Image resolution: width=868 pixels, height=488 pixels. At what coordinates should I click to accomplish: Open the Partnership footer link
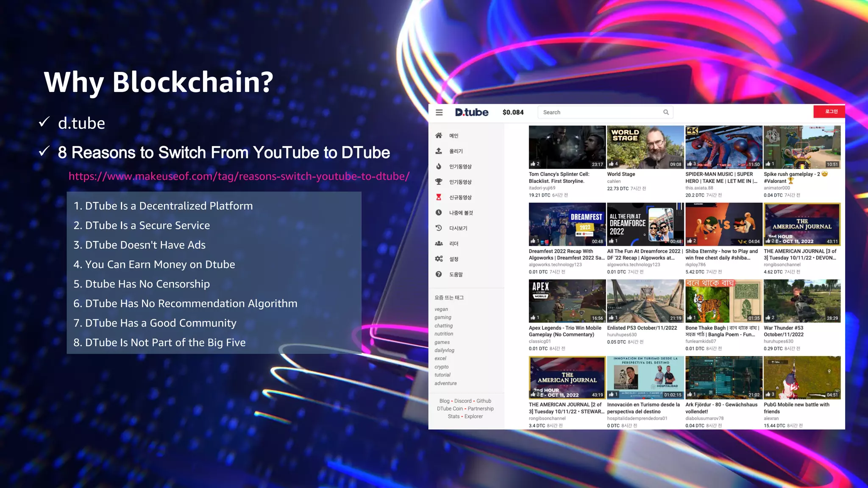coord(481,409)
